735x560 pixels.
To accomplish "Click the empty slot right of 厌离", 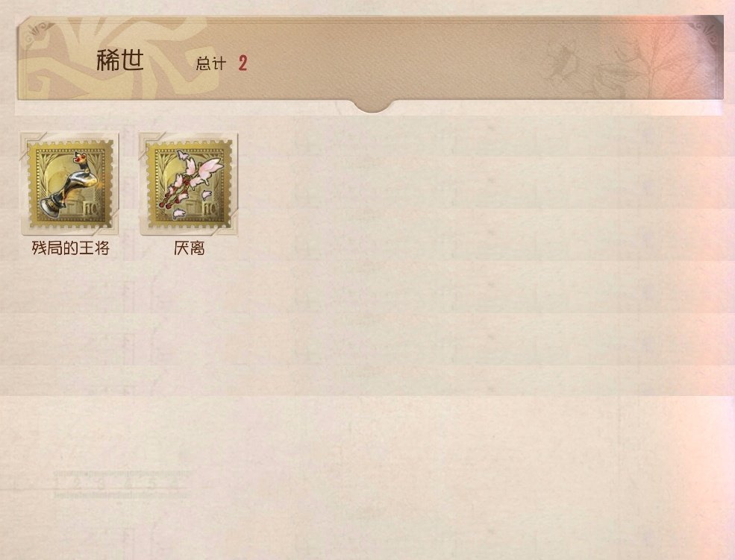I will click(x=307, y=184).
